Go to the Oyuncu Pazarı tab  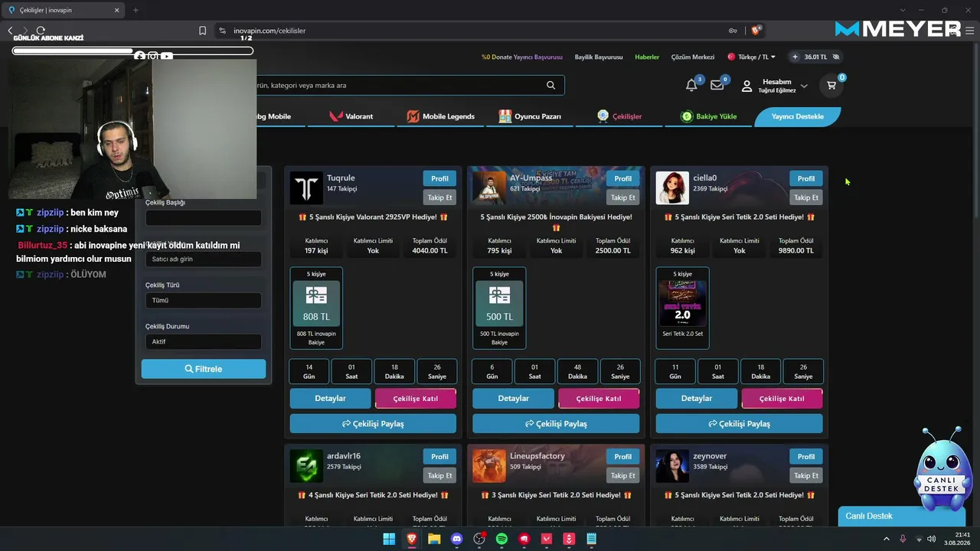[530, 116]
